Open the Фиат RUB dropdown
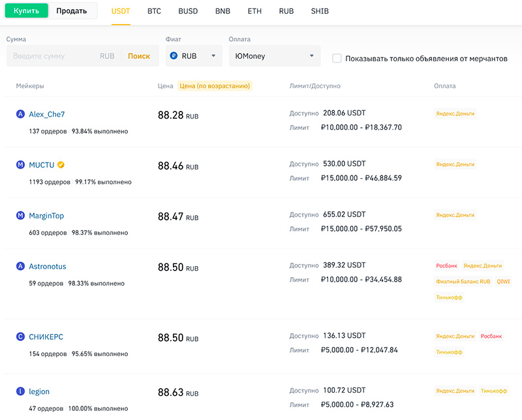The height and width of the screenshot is (420, 522). [x=194, y=56]
